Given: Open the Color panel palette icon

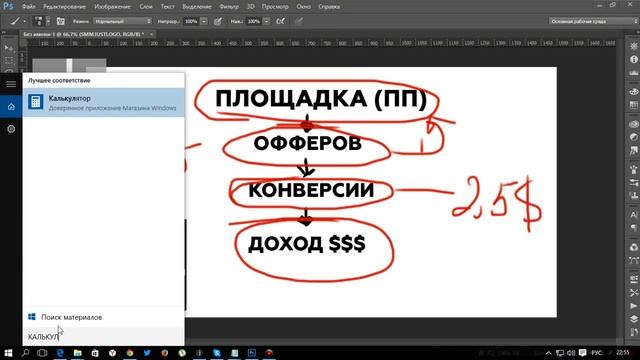Looking at the screenshot, I should click(x=633, y=91).
